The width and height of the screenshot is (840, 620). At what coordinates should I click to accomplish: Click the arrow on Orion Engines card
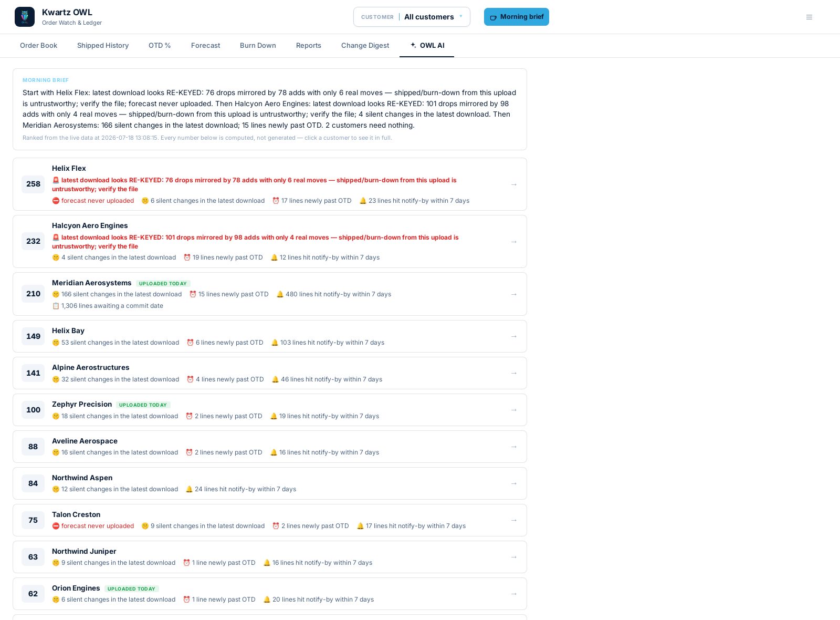point(514,594)
